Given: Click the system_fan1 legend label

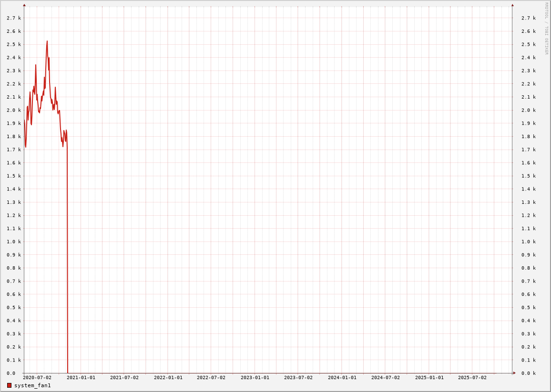Looking at the screenshot, I should [32, 385].
